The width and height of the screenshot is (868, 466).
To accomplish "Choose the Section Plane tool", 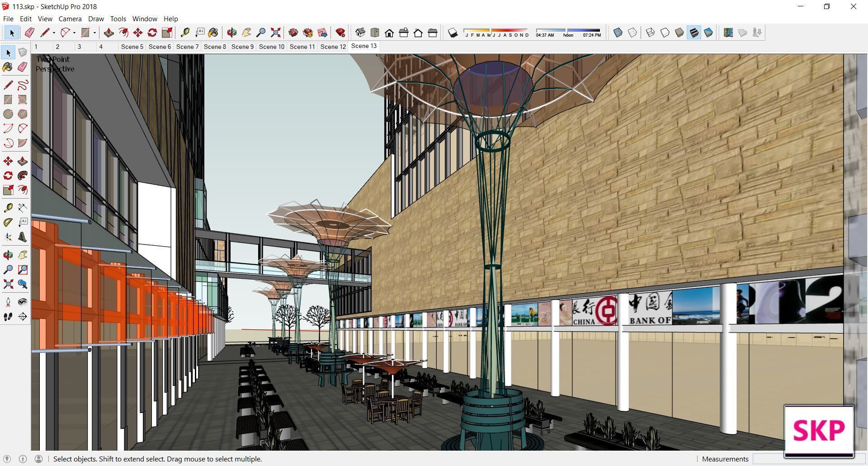I will pos(23,317).
